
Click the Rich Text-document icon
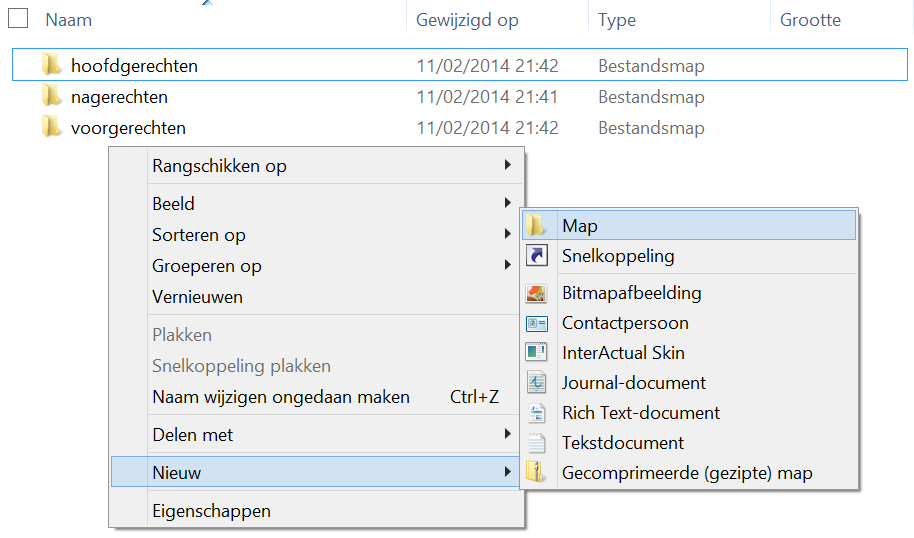tap(536, 413)
